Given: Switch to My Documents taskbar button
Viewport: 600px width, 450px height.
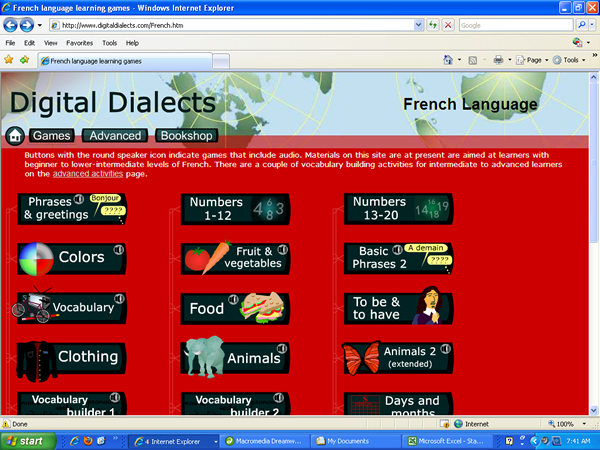Looking at the screenshot, I should [354, 441].
